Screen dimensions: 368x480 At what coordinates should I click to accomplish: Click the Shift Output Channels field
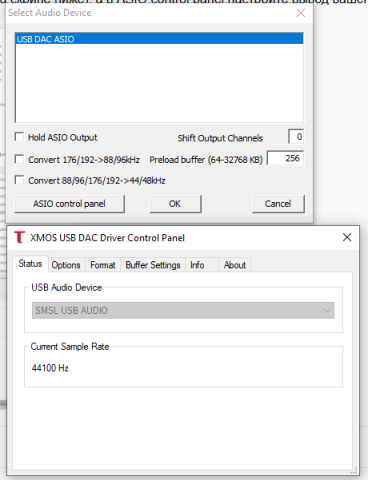pos(296,137)
